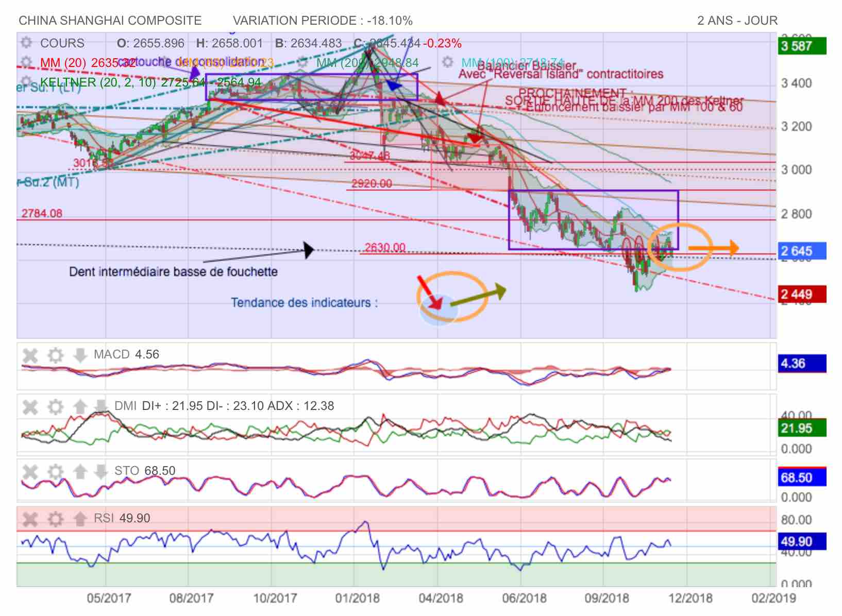
Task: Click the CHINA SHANGHAI COMPOSITE title
Action: [x=110, y=21]
